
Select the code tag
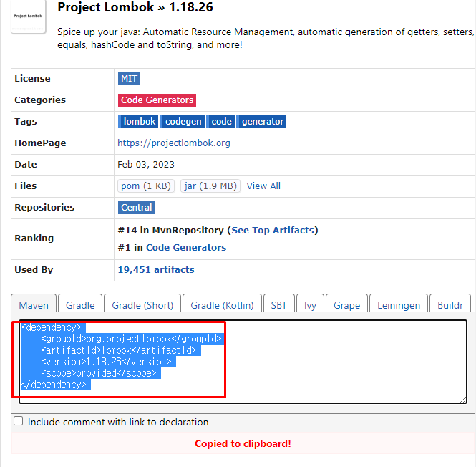tap(220, 122)
